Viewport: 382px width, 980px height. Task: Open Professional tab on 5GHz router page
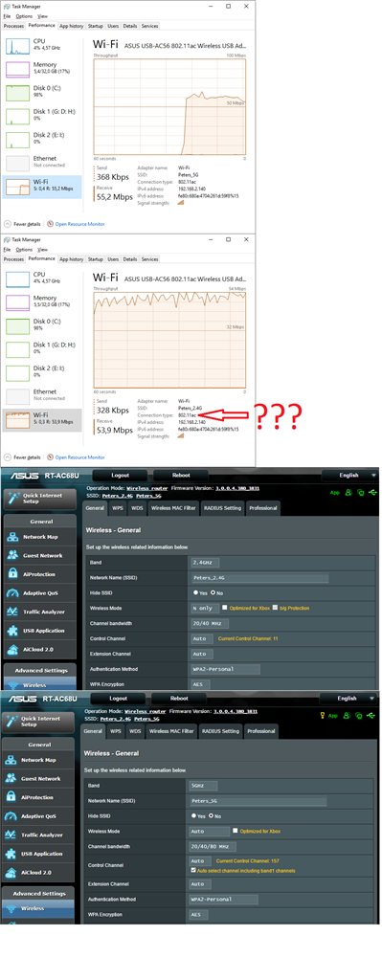coord(260,731)
